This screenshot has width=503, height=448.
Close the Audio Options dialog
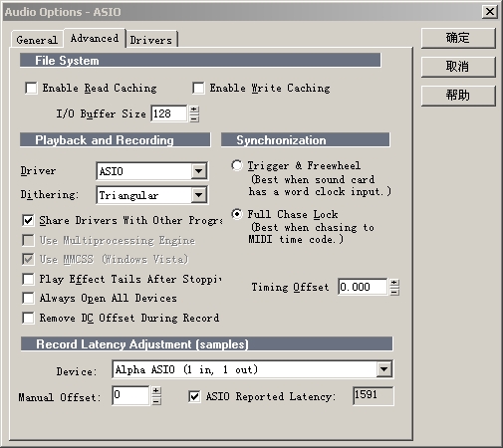click(490, 12)
